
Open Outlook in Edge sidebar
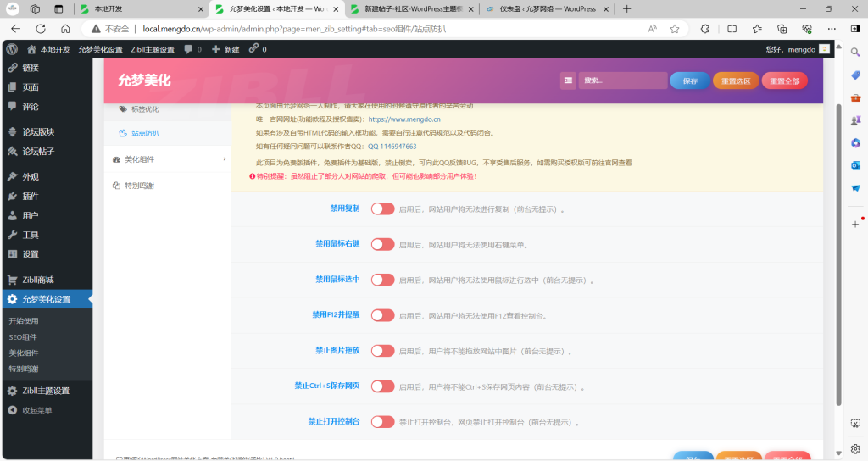855,165
